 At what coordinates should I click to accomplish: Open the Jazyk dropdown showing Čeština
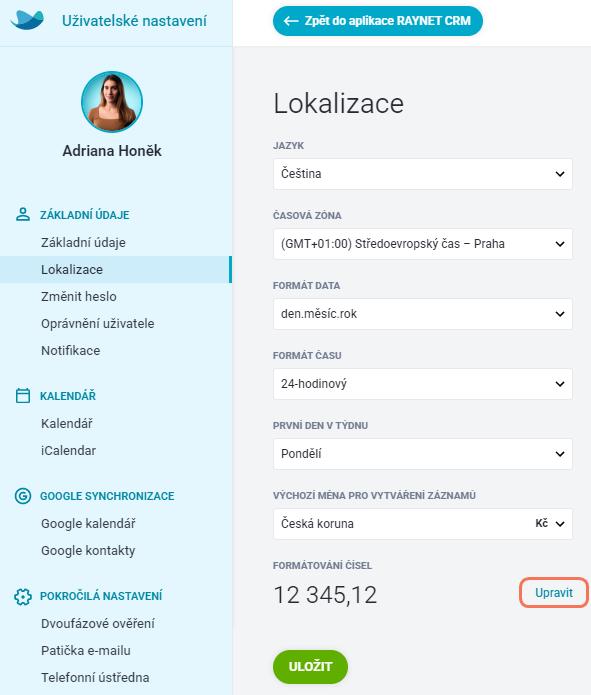tap(423, 174)
